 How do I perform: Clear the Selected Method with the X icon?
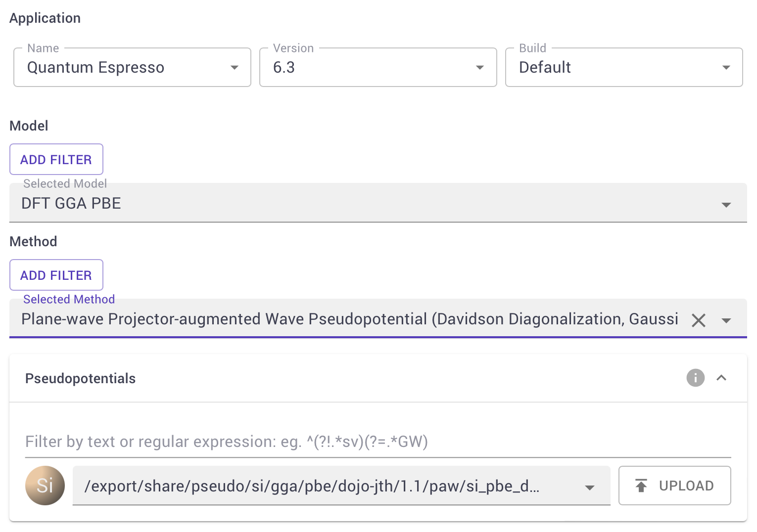[x=698, y=320]
